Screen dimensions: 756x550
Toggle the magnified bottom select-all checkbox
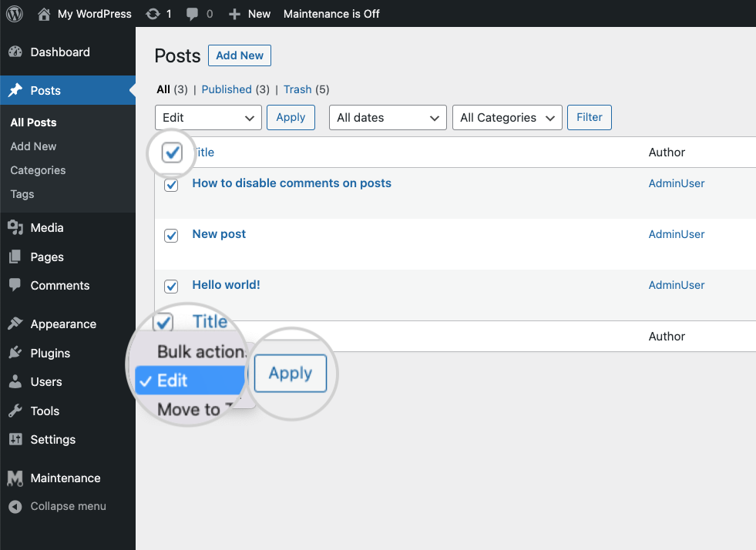pyautogui.click(x=163, y=323)
